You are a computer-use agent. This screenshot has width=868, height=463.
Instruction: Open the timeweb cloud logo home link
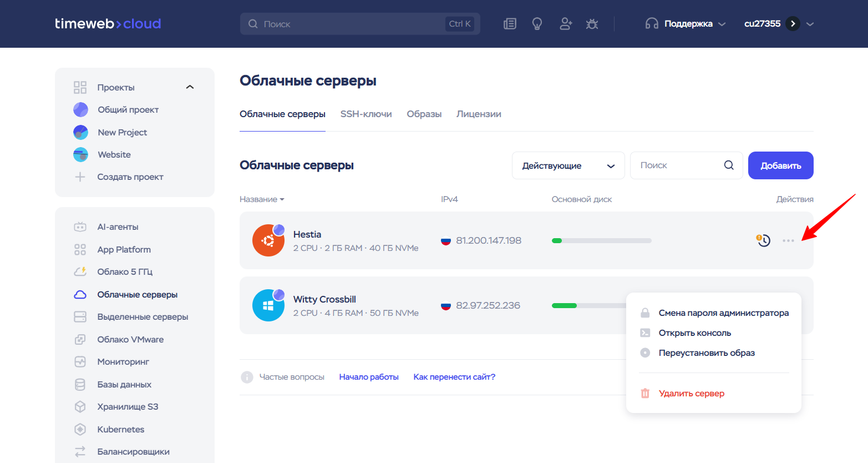[x=108, y=24]
